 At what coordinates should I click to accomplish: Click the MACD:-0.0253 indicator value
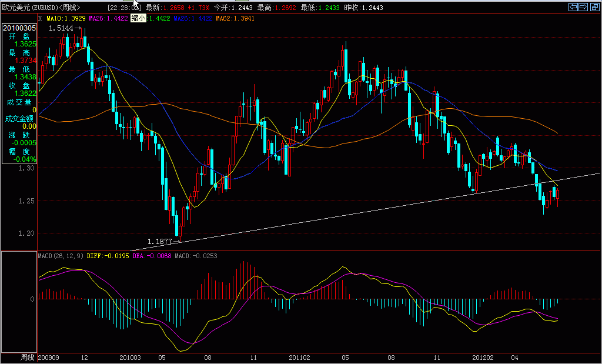(196, 256)
